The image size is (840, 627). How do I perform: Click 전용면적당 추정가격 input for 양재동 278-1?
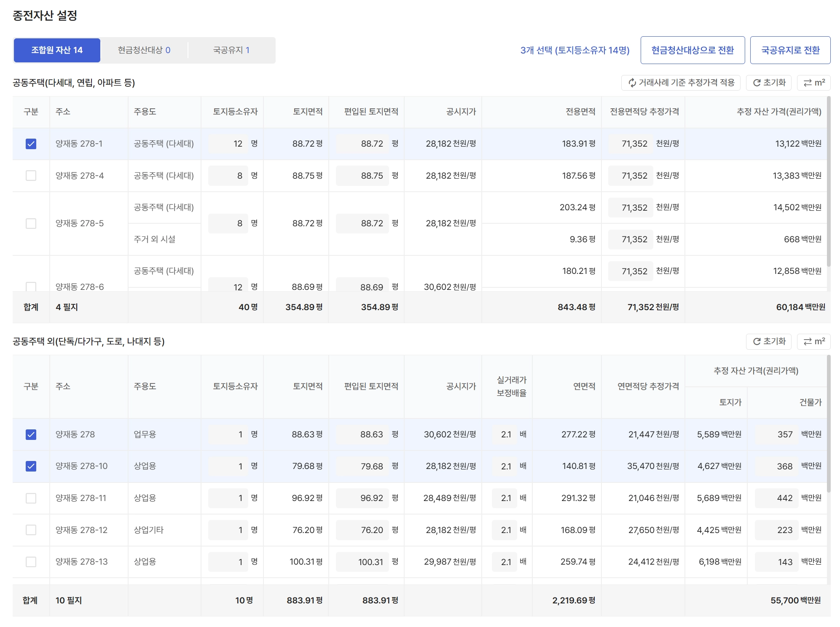click(631, 144)
